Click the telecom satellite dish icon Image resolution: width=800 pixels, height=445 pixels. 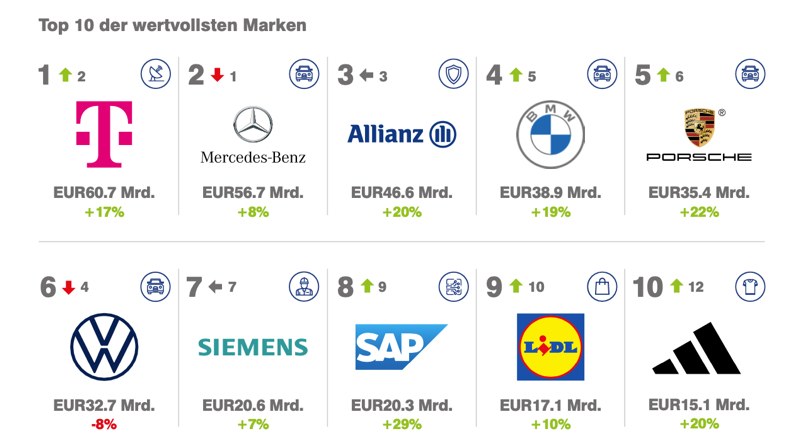[x=155, y=74]
